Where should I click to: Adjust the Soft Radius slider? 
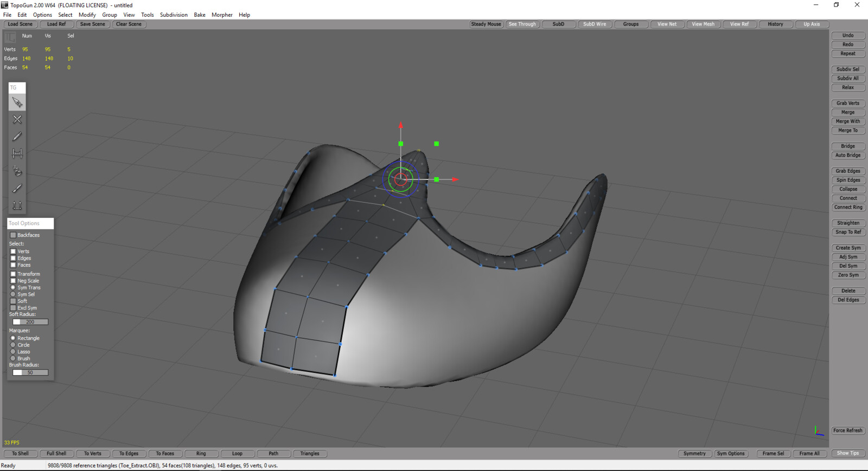tap(30, 322)
